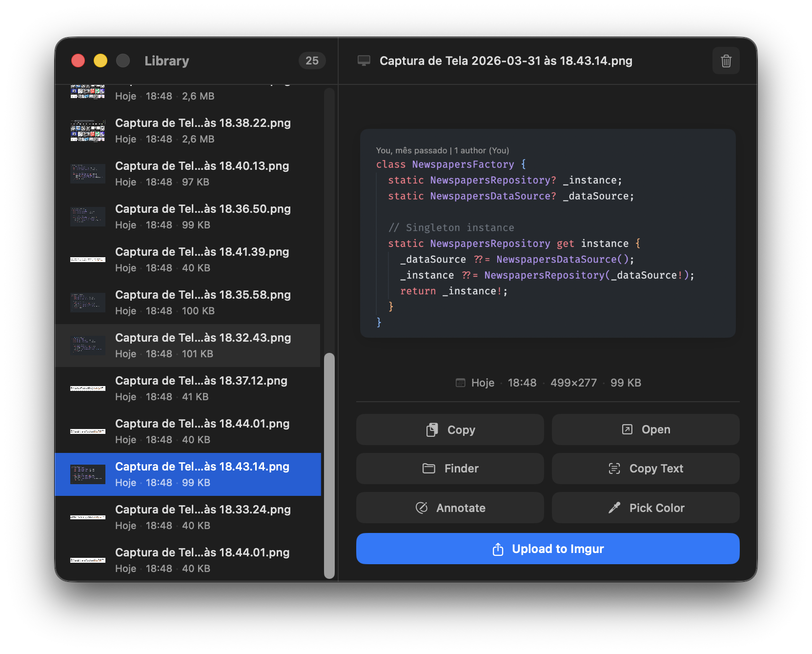Click thumbnail of 18.40.13.png capture
This screenshot has height=654, width=812.
[x=88, y=174]
